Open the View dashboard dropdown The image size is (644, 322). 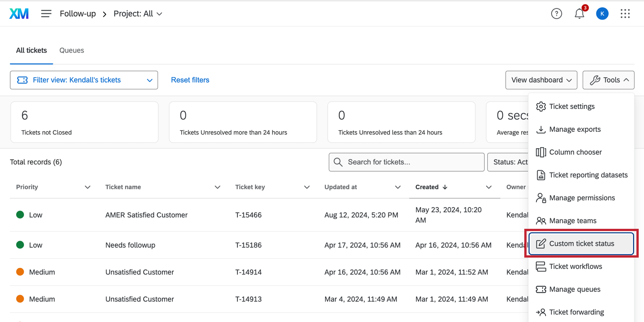coord(541,80)
